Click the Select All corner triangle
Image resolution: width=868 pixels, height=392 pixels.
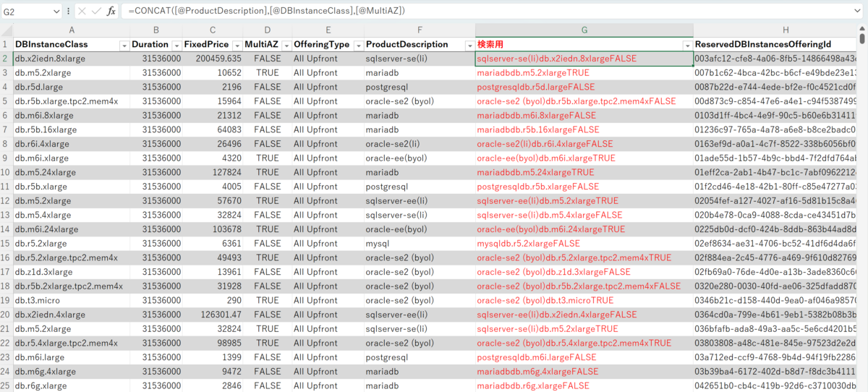click(7, 30)
